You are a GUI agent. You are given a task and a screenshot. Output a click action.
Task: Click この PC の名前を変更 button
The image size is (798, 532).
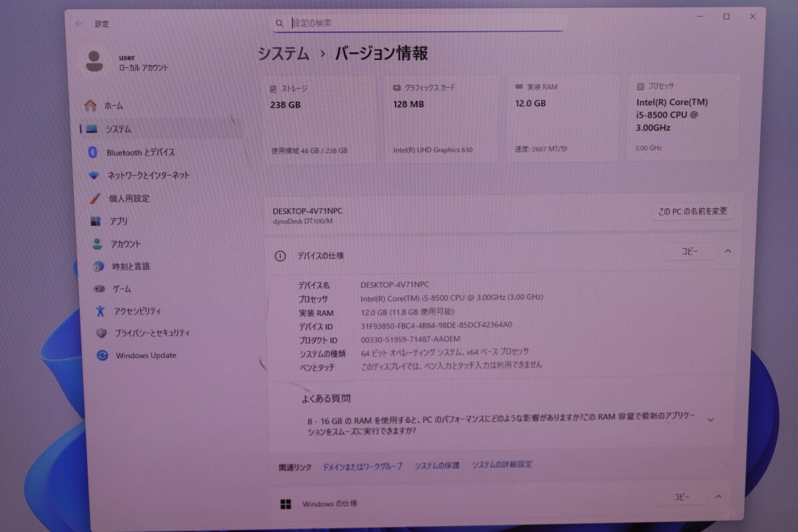(692, 212)
